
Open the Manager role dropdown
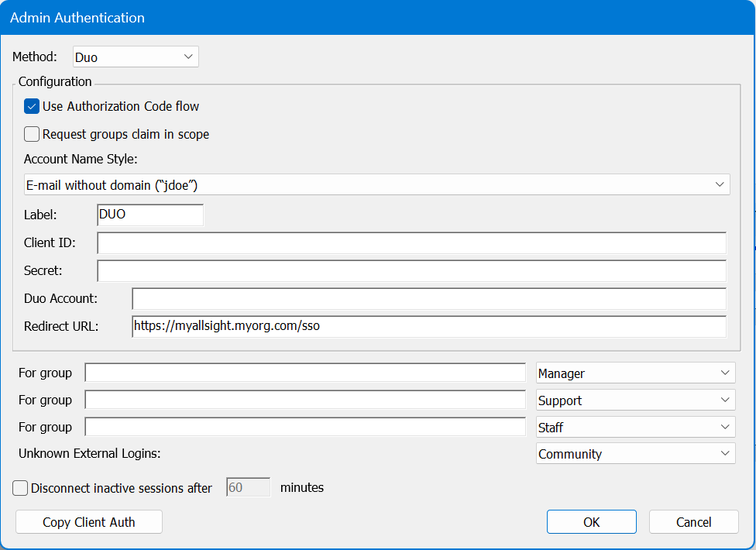[x=635, y=373]
